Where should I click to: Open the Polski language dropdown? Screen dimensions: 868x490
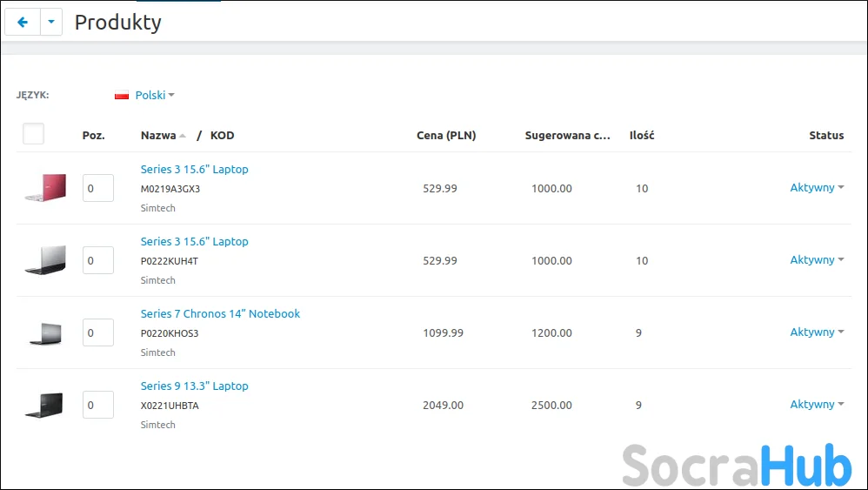155,95
